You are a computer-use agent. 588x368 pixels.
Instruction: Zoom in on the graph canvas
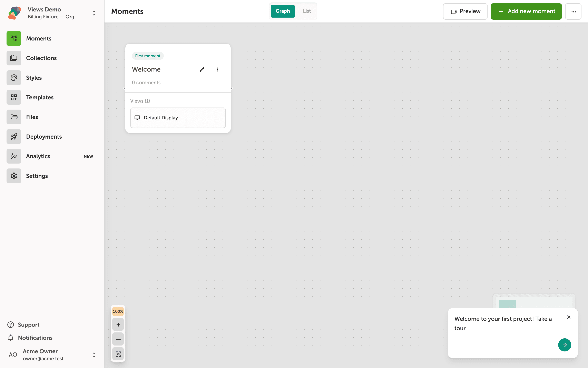click(118, 325)
